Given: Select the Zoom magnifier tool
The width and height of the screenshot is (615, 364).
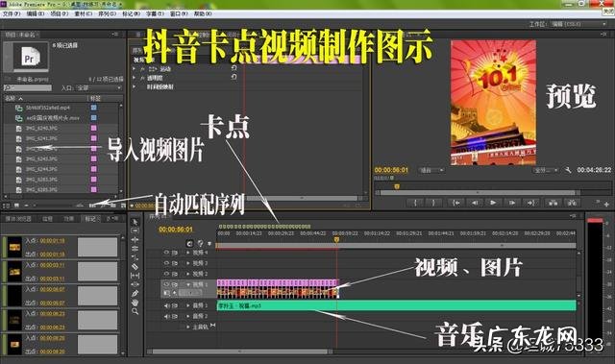Looking at the screenshot, I should point(135,311).
